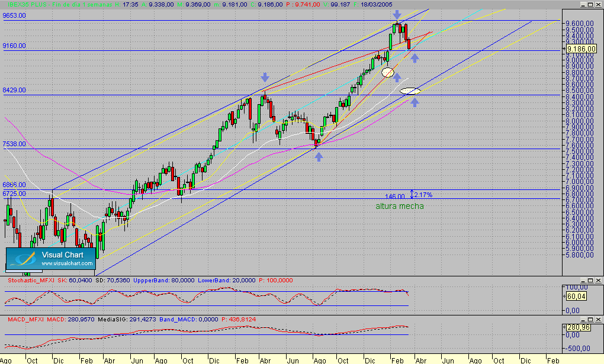The height and width of the screenshot is (364, 604).
Task: Select the white ellipse on the 8429 line
Action: (410, 91)
